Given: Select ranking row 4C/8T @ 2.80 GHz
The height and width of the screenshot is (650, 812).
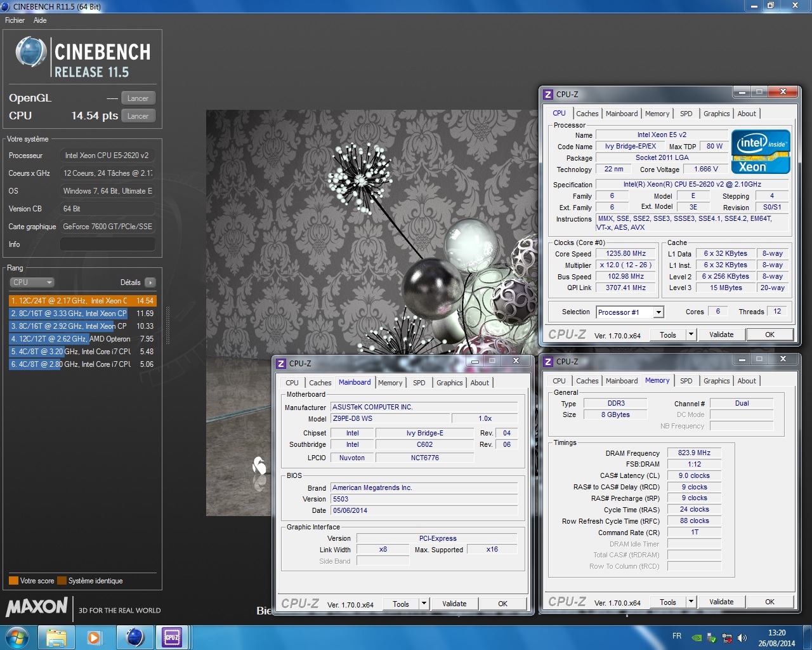Looking at the screenshot, I should tap(82, 364).
